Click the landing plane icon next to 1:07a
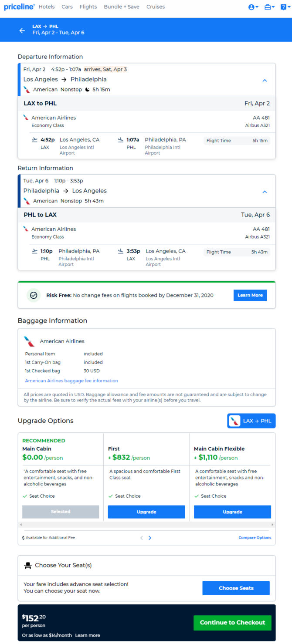The image size is (292, 644). (121, 140)
